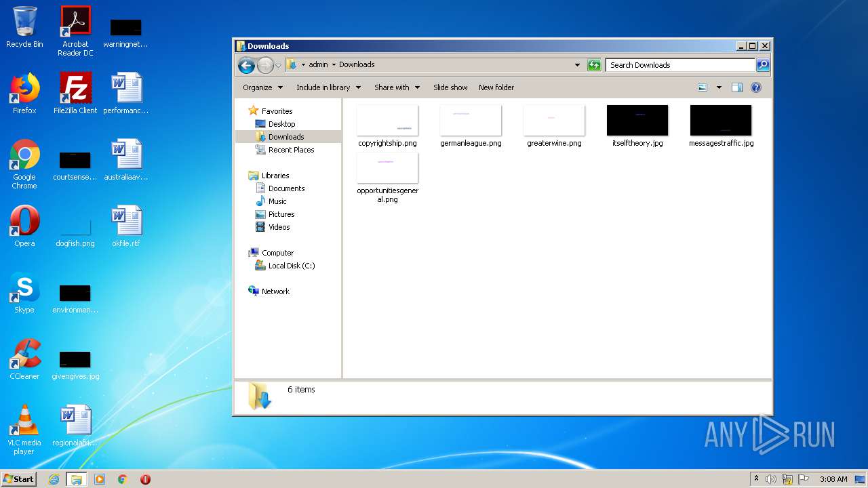Image resolution: width=868 pixels, height=488 pixels.
Task: Open the Include in library dropdown
Action: pyautogui.click(x=328, y=87)
